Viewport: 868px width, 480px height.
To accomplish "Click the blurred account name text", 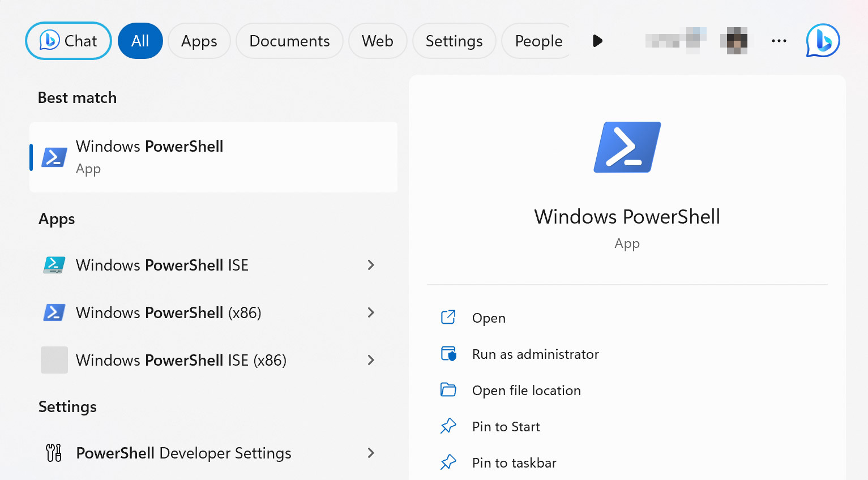I will 675,41.
